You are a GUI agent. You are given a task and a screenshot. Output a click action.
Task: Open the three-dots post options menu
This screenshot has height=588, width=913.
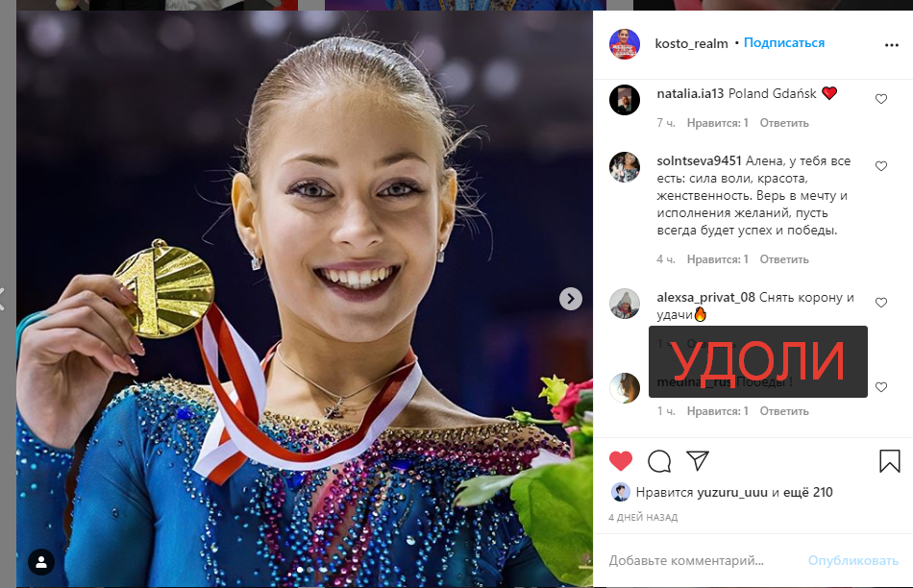(x=892, y=45)
